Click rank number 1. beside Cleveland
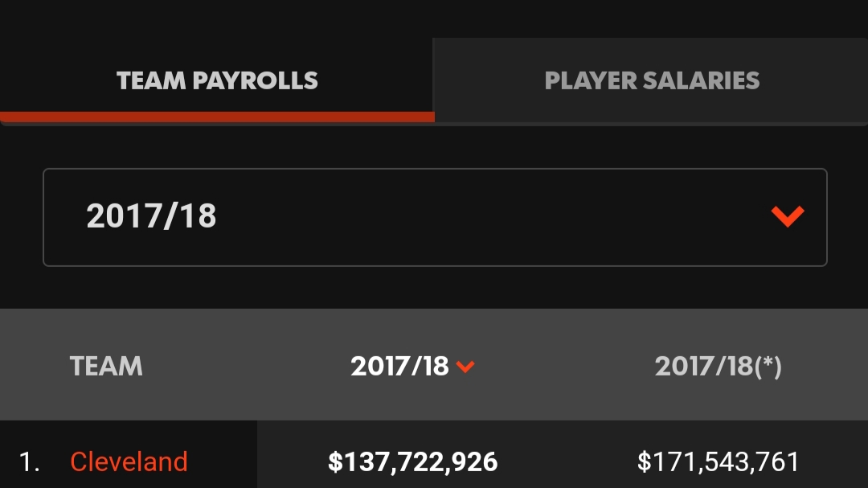868x488 pixels. [x=29, y=461]
